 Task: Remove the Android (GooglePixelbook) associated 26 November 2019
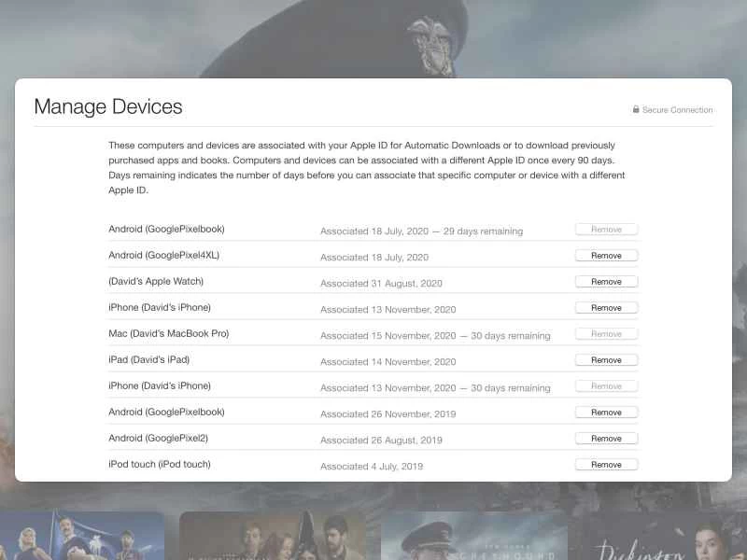click(606, 412)
